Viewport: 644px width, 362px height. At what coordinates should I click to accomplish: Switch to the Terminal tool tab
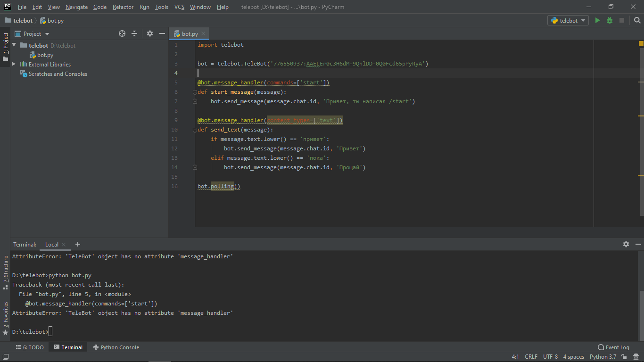[68, 347]
